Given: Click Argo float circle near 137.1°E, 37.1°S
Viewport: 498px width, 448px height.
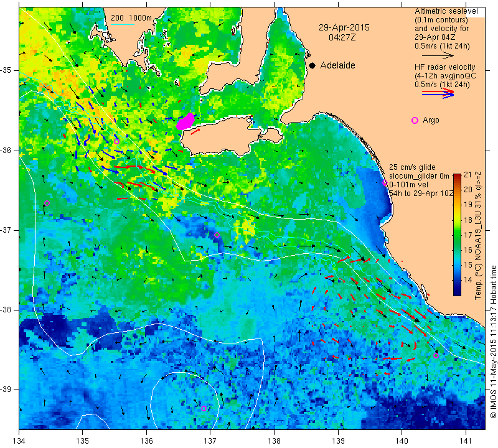Looking at the screenshot, I should [x=217, y=235].
